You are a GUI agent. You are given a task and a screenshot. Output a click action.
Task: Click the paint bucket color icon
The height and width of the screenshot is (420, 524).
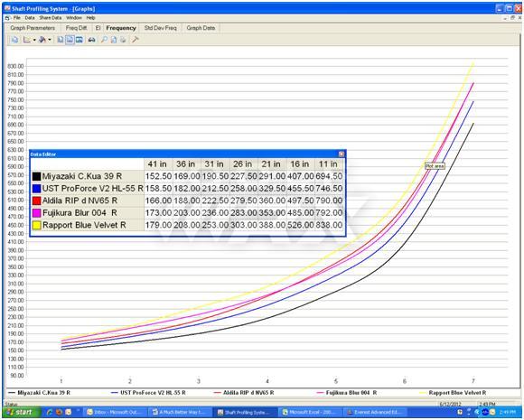(42, 40)
